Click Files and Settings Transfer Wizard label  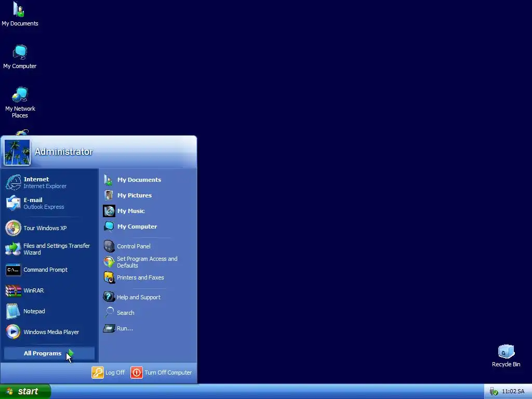[56, 249]
